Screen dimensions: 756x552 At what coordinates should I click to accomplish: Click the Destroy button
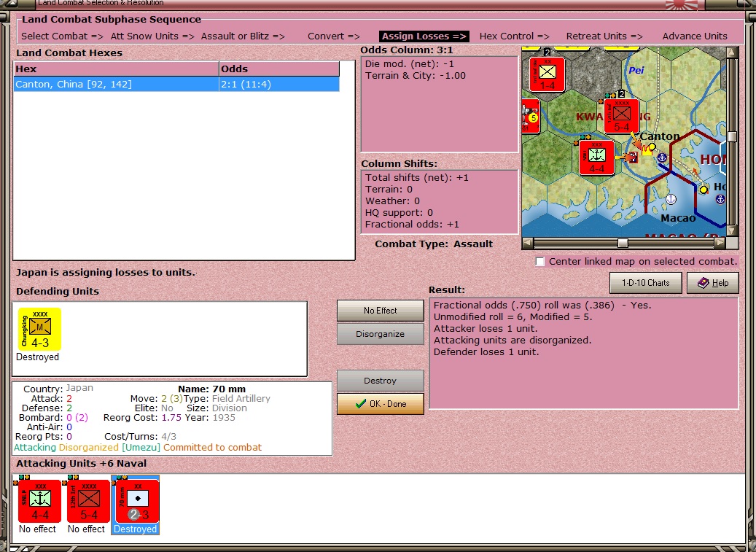pyautogui.click(x=381, y=381)
